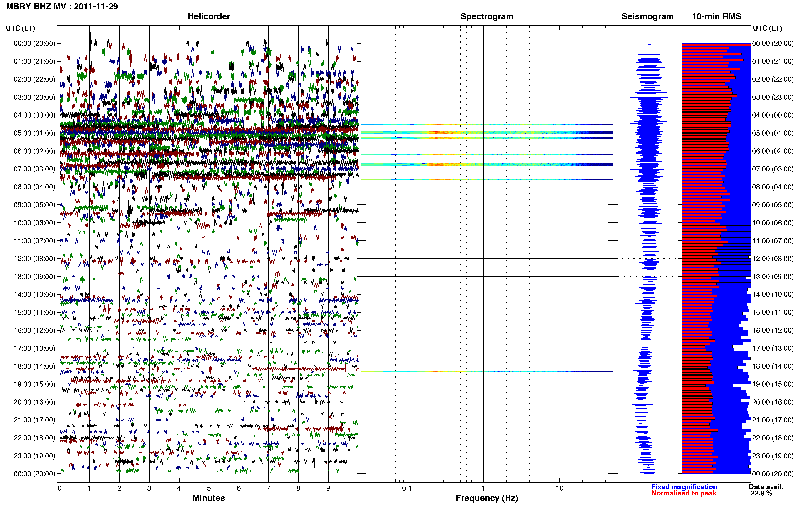Click '14:00 (10:00)' beside the RMS panel
Screen dimensions: 812x508
(x=773, y=295)
